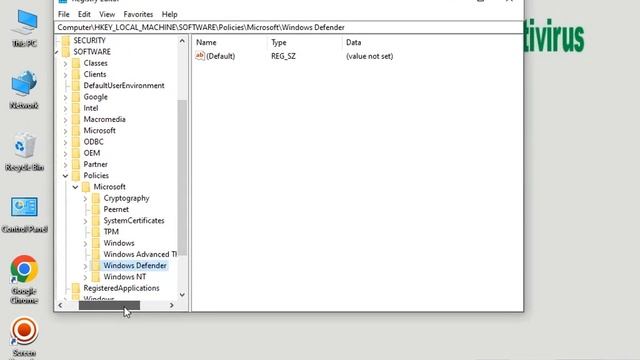Viewport: 640px width, 360px height.
Task: Click the REG_SZ type cell
Action: click(x=283, y=56)
